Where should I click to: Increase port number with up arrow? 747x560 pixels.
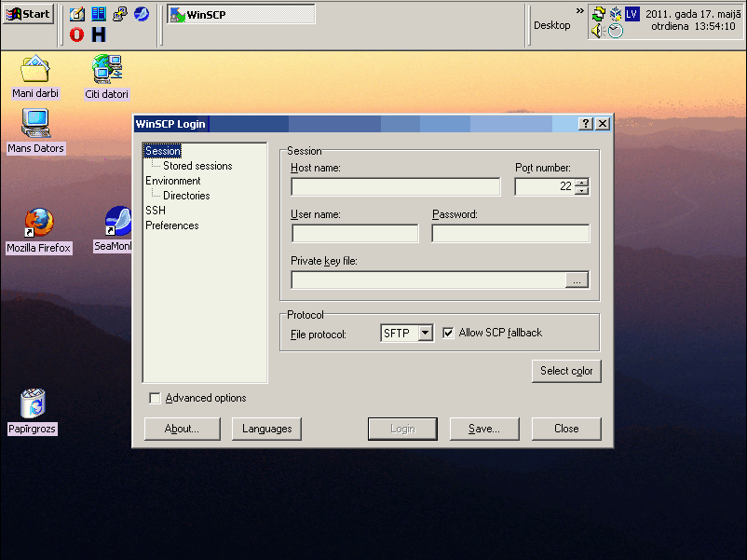point(582,182)
